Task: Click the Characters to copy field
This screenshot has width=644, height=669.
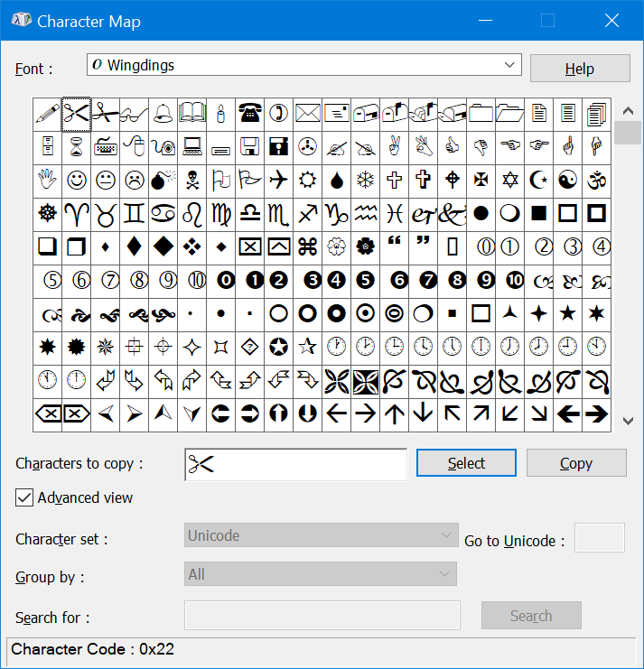Action: 295,464
